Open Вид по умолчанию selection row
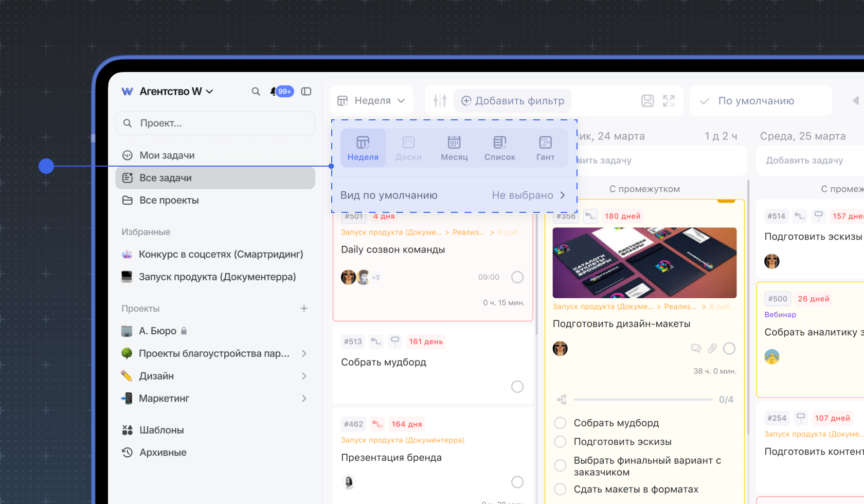The width and height of the screenshot is (864, 504). [x=453, y=195]
